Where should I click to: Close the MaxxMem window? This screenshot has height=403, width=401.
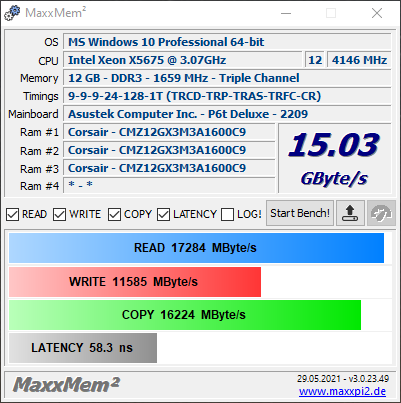coord(377,13)
